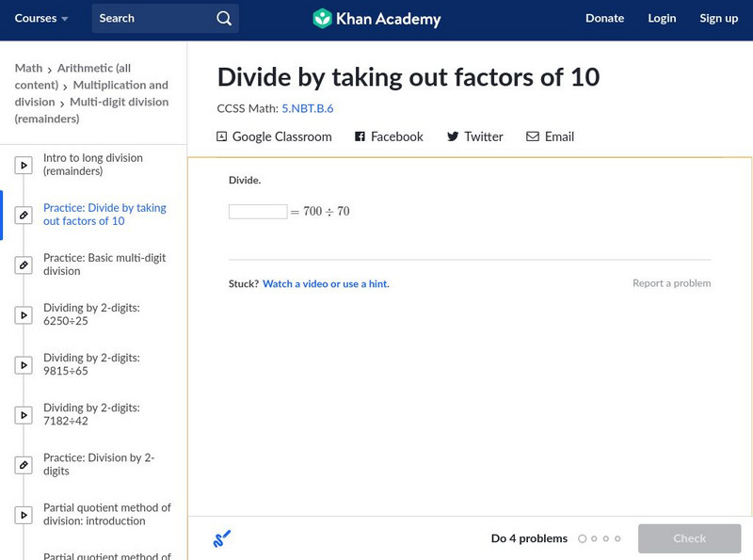Open the Courses dropdown menu
This screenshot has width=753, height=560.
tap(41, 19)
